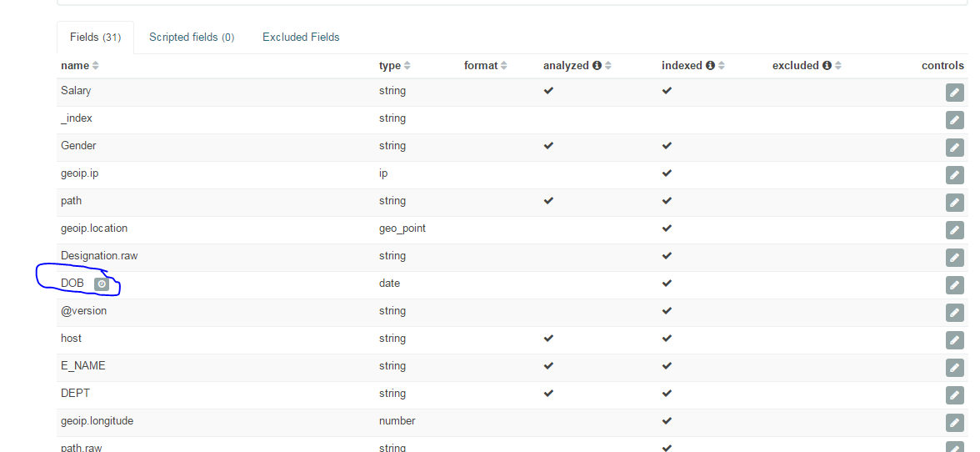Image resolution: width=980 pixels, height=452 pixels.
Task: Open edit for the geoip.longitude field
Action: pos(955,423)
